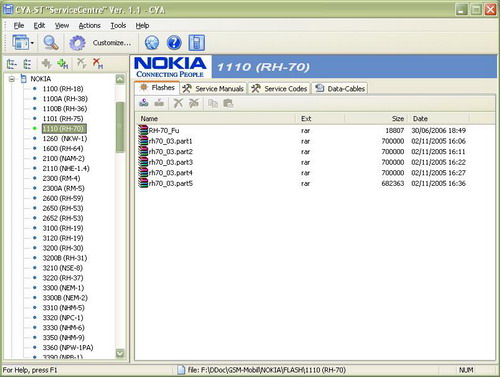Select 3310 (NHM-5) in tree
This screenshot has width=500, height=377.
(x=63, y=308)
